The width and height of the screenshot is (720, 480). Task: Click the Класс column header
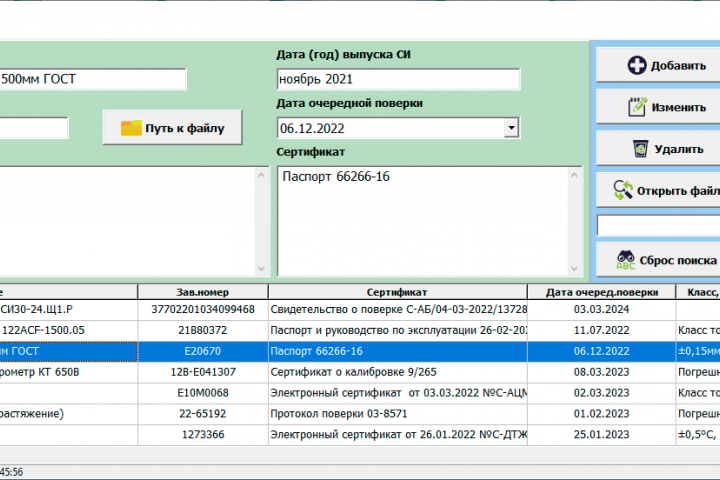[x=698, y=292]
